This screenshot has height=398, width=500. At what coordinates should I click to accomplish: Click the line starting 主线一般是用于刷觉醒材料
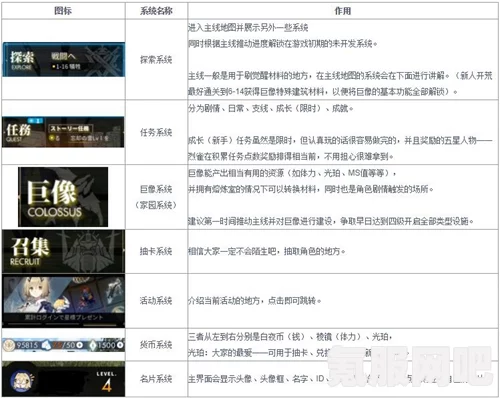click(x=340, y=76)
